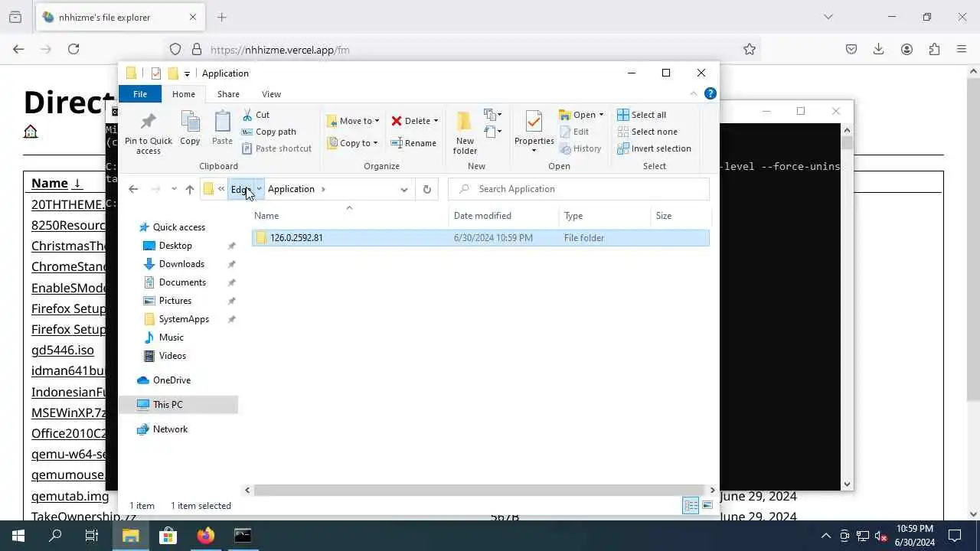Go back in Explorer navigation
This screenshot has width=980, height=551.
(133, 189)
